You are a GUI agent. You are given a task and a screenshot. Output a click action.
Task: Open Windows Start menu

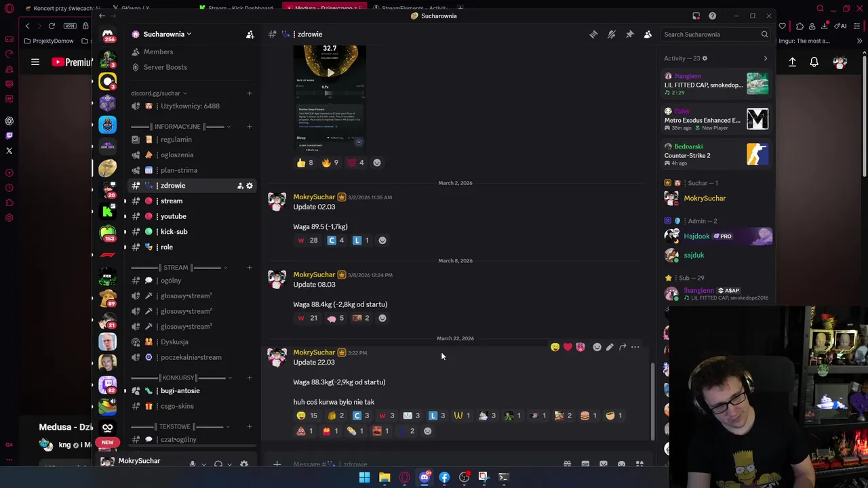[x=364, y=477]
